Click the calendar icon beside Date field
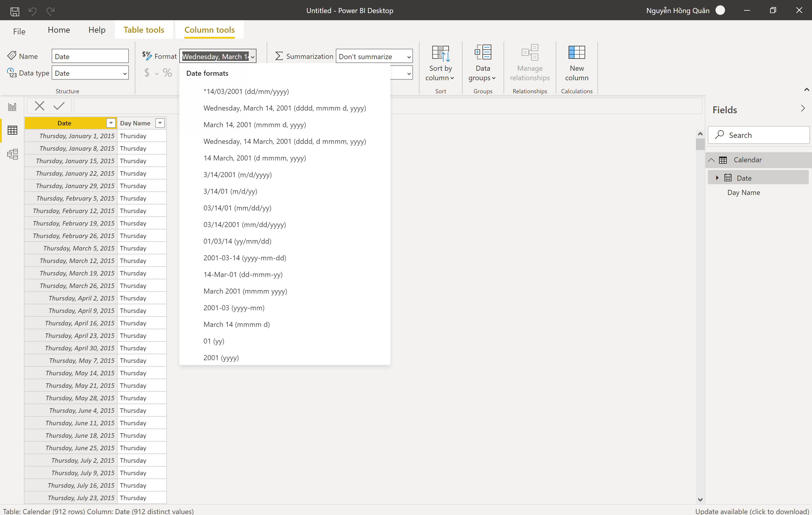Screen dimensions: 812x515 pyautogui.click(x=728, y=178)
